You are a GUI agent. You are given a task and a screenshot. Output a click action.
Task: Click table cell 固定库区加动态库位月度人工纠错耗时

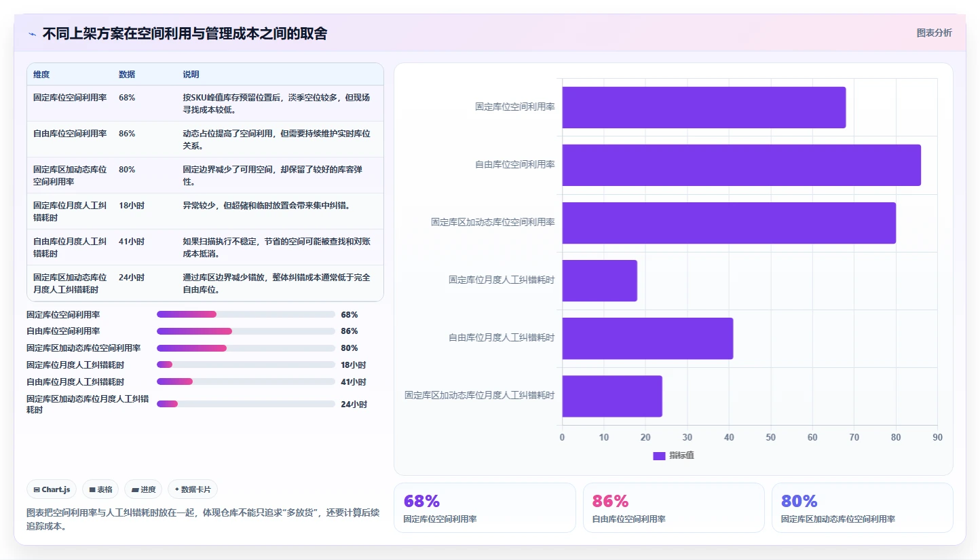(70, 284)
